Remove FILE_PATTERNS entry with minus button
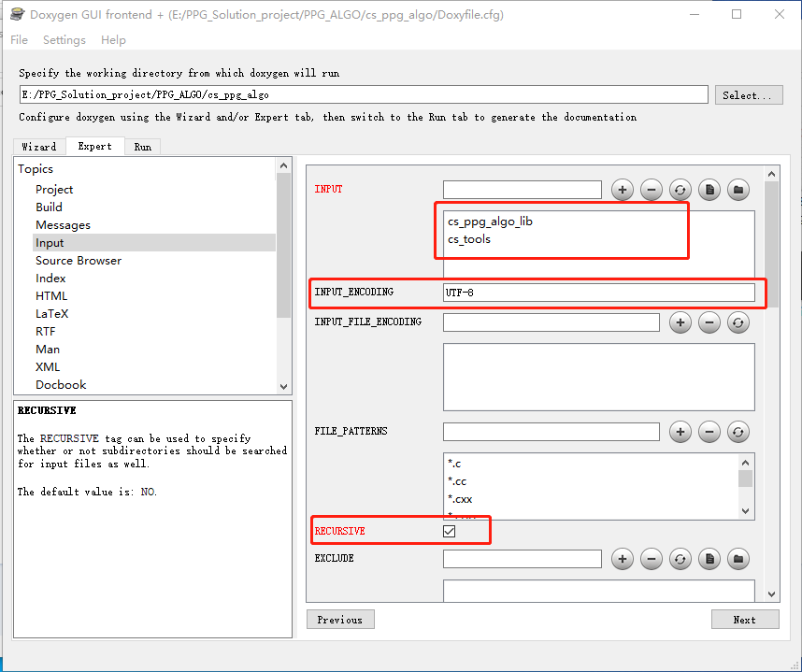Image resolution: width=802 pixels, height=672 pixels. click(x=709, y=432)
